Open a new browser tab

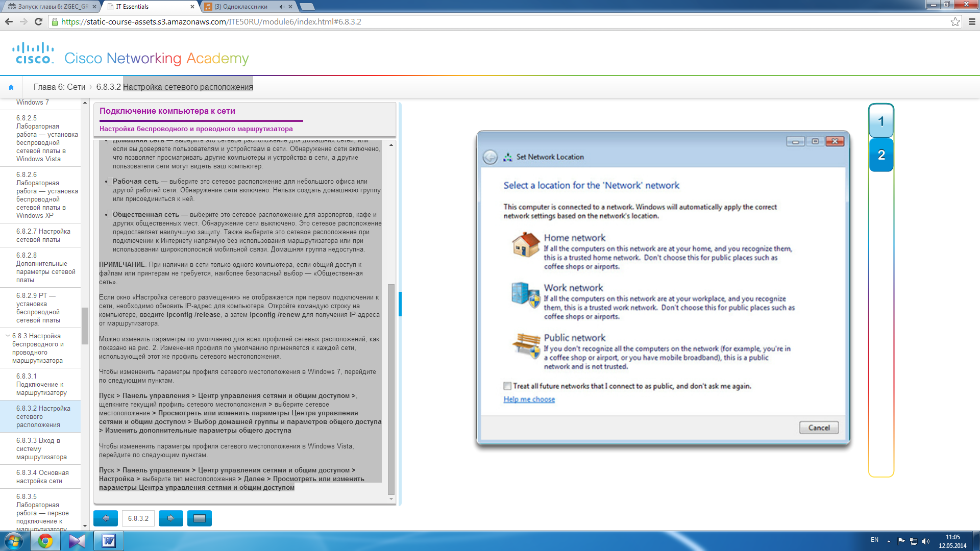pos(307,7)
